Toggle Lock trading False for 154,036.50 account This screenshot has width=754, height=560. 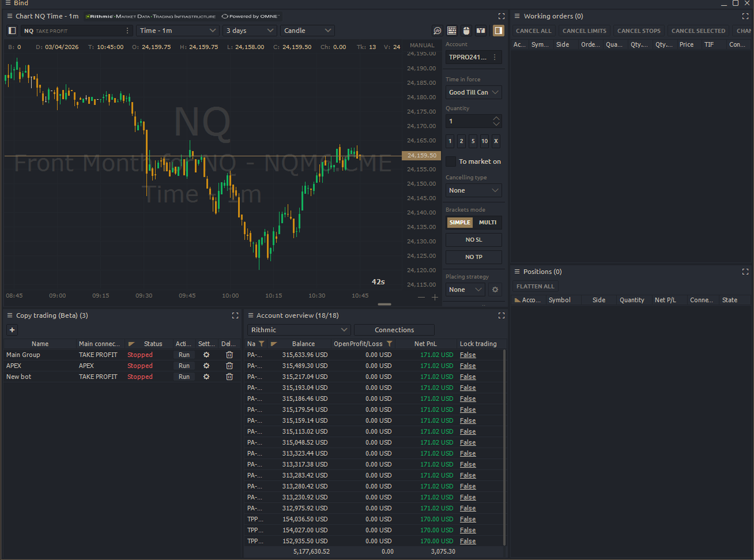tap(467, 519)
